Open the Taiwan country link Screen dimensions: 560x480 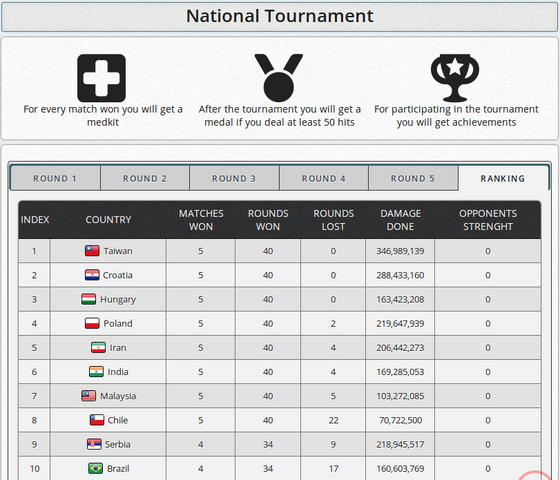(x=118, y=251)
